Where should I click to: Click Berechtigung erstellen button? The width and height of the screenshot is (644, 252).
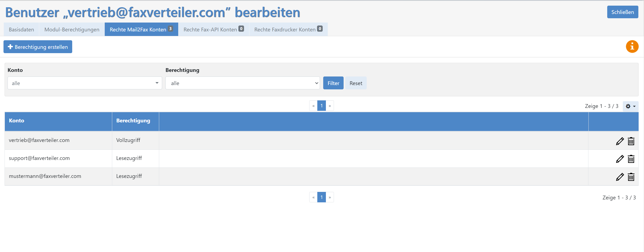(38, 47)
